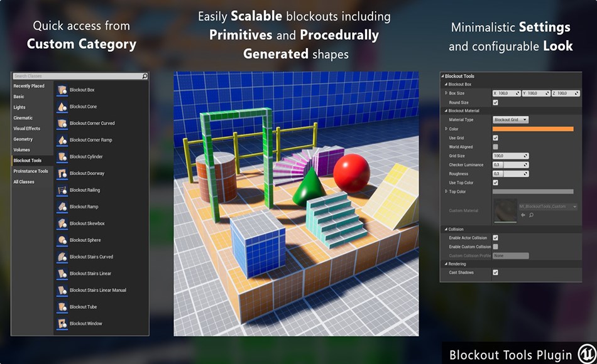Select the Blockout Window icon
This screenshot has width=597, height=364.
[x=63, y=323]
